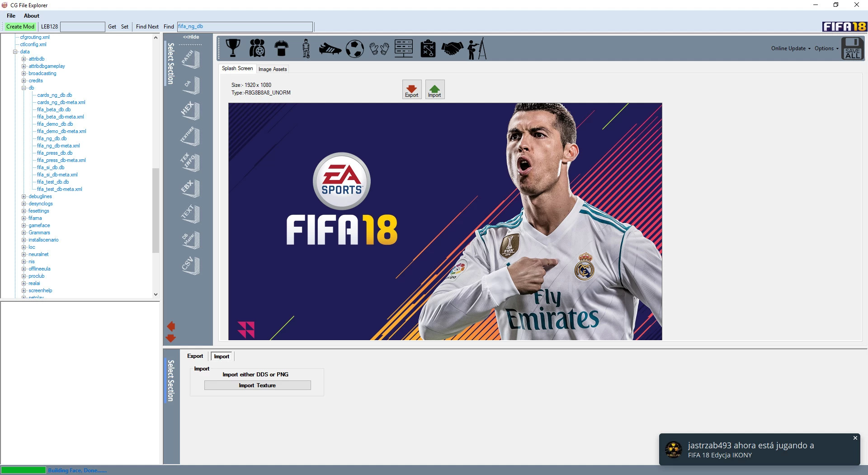Select ctlconfig.xml in file tree
The image size is (868, 475).
(33, 44)
